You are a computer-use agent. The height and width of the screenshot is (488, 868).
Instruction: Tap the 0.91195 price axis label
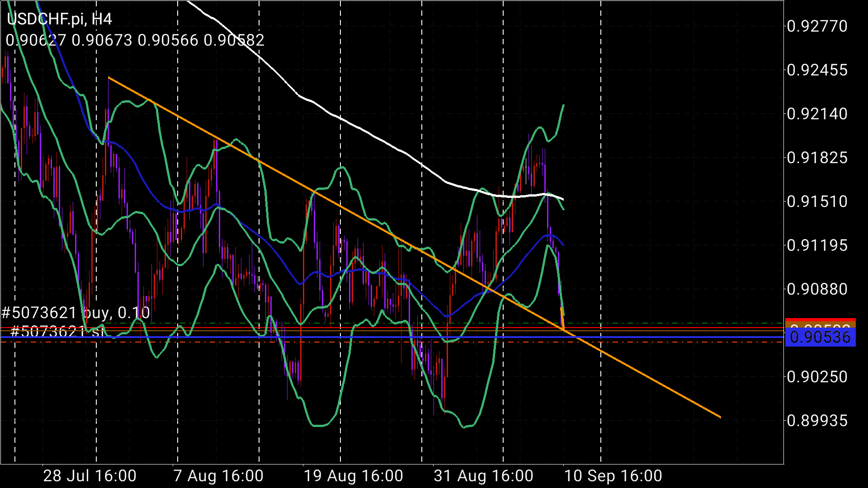point(817,245)
